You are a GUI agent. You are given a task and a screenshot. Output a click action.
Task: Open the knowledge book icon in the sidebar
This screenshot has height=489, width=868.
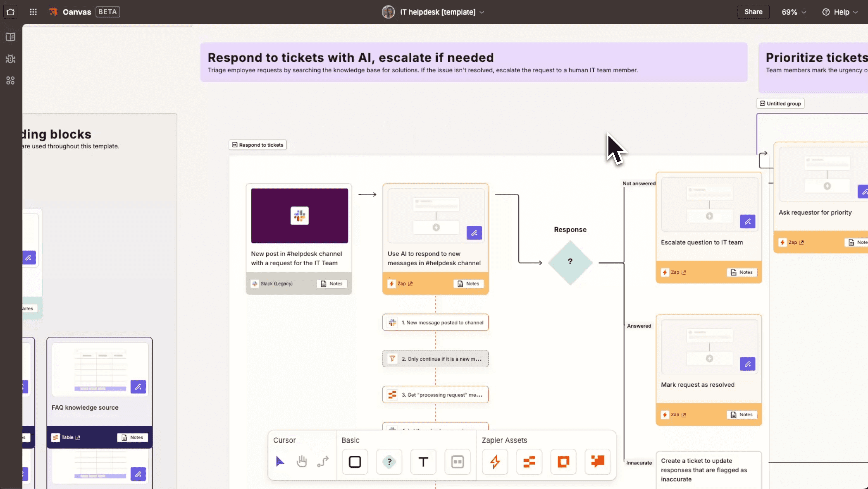point(10,37)
